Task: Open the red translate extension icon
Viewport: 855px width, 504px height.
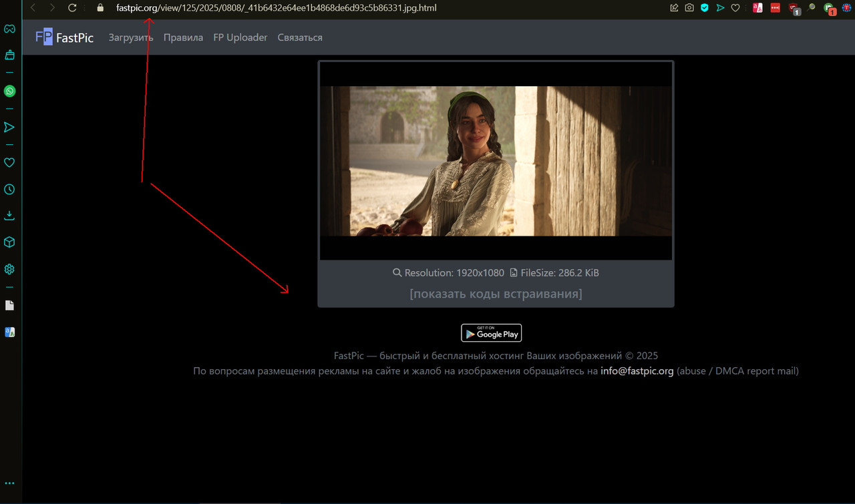Action: click(757, 8)
